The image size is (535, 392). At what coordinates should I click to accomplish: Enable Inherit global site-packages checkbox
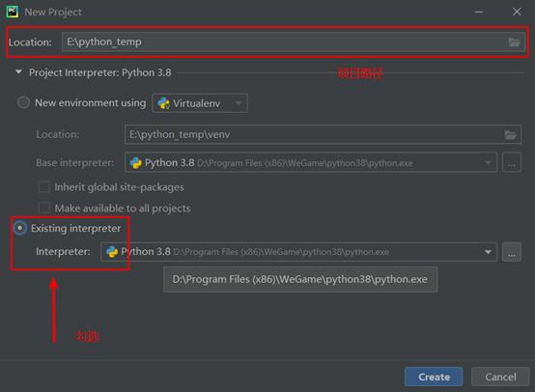click(44, 187)
